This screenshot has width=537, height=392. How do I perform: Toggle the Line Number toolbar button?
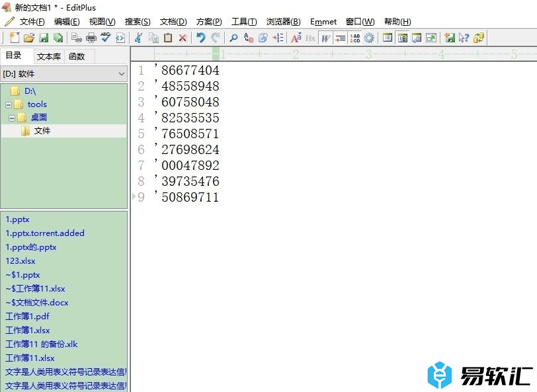click(x=354, y=38)
